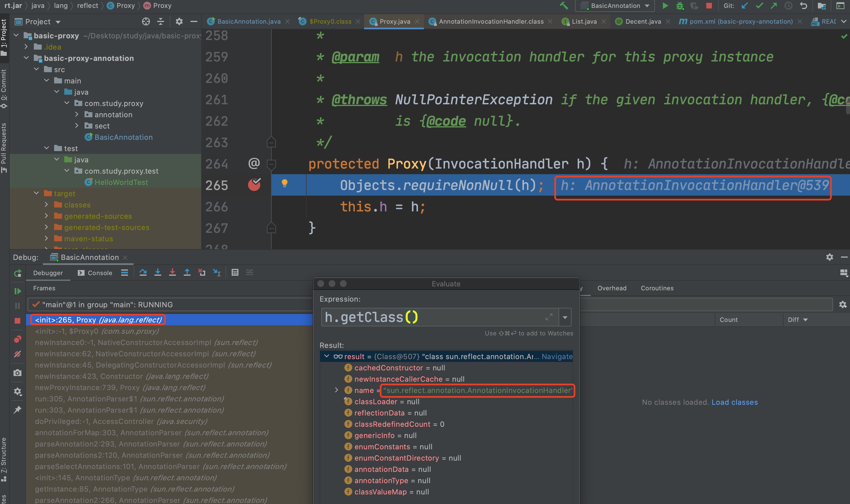This screenshot has height=504, width=850.
Task: Click the Load classes link
Action: [734, 402]
